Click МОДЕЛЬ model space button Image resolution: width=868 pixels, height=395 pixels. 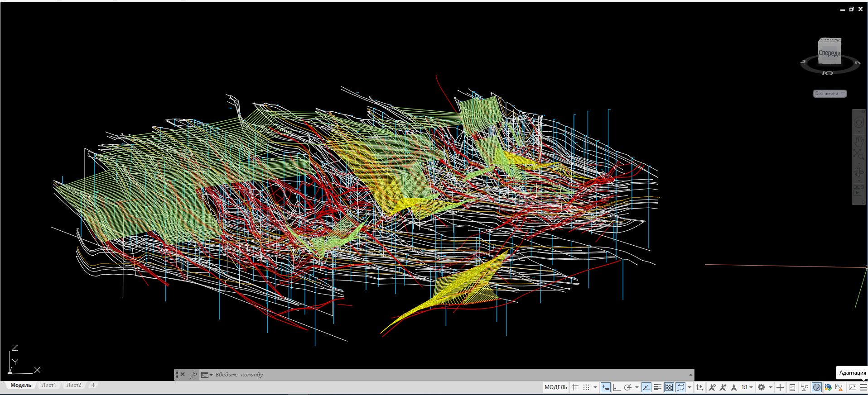pos(556,387)
